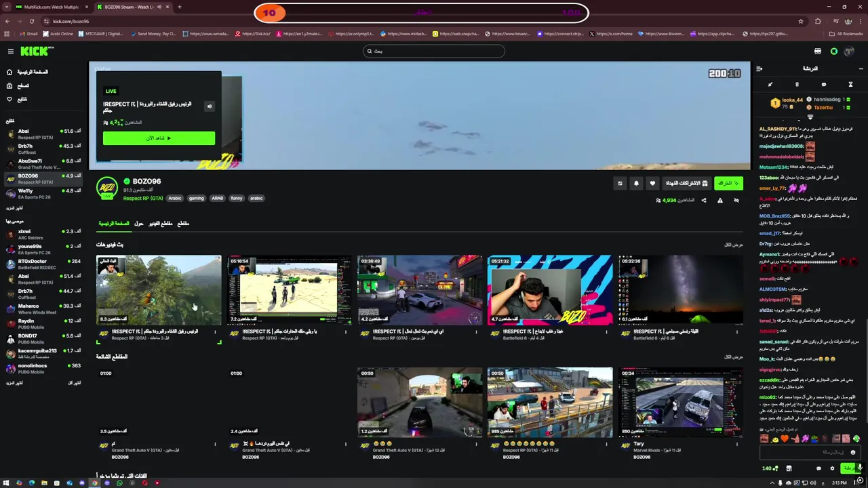
Task: Open the 00:50 clip with 985 views
Action: point(550,403)
